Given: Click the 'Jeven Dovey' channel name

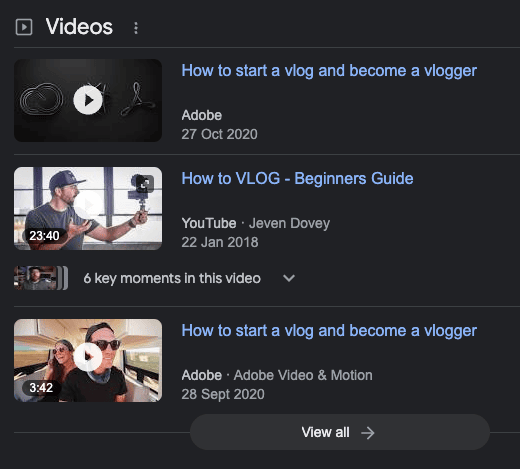Looking at the screenshot, I should (x=289, y=223).
